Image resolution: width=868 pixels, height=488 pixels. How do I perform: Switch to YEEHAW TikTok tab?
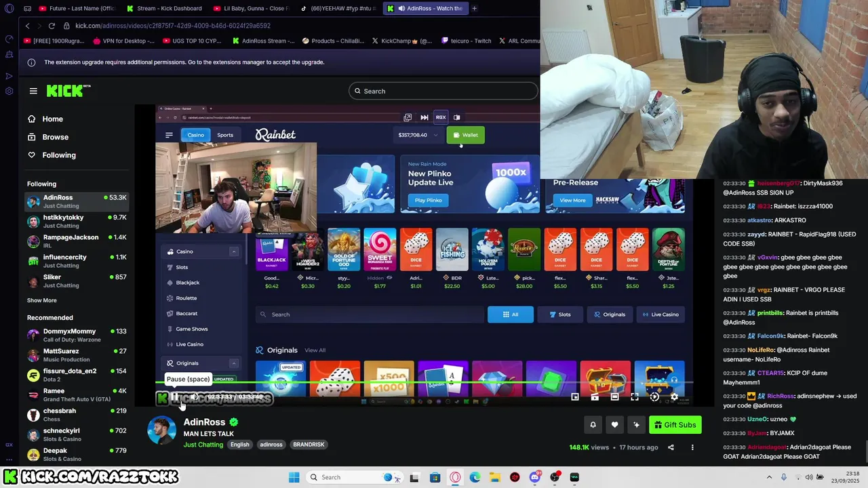pos(338,8)
